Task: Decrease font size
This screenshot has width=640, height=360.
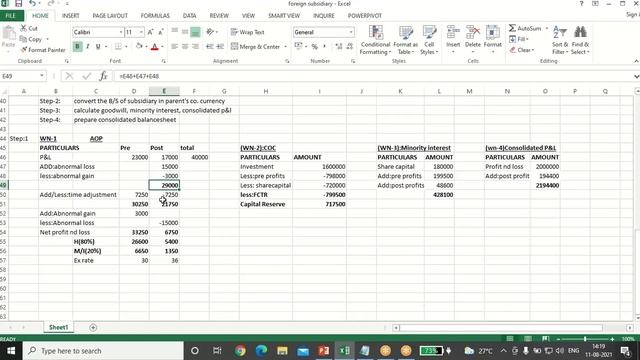Action: [161, 32]
